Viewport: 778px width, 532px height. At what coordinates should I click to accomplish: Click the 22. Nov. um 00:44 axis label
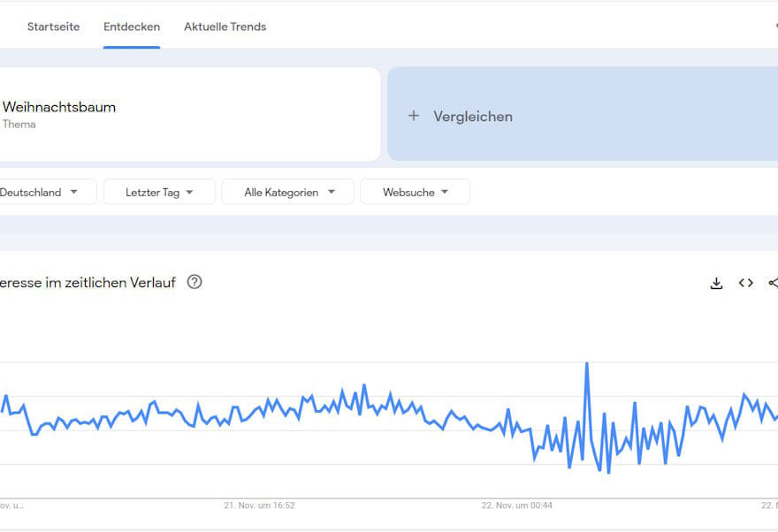(x=517, y=505)
